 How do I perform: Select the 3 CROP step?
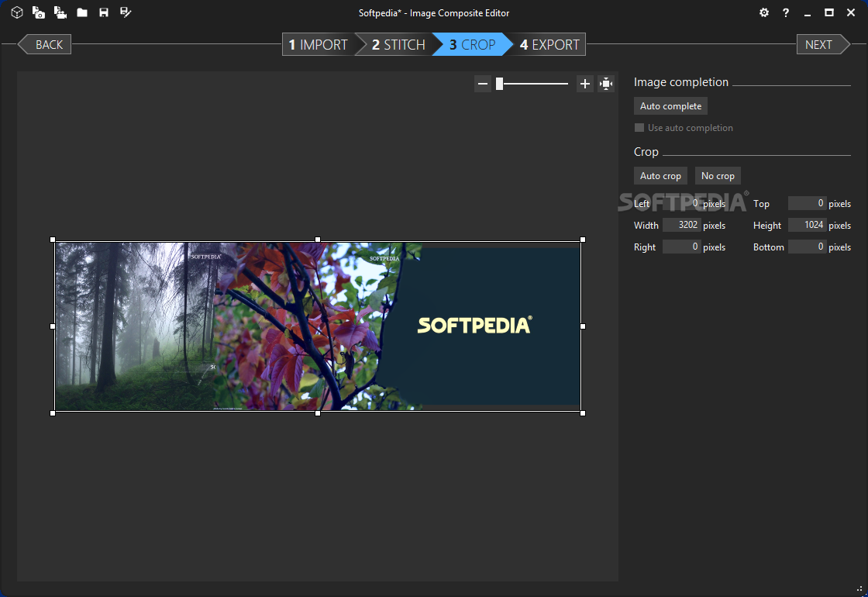[x=472, y=44]
